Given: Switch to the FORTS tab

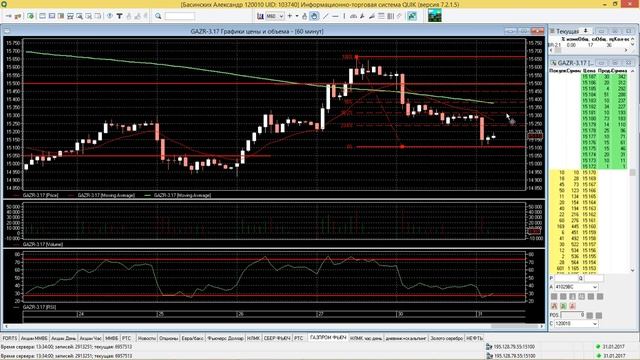Looking at the screenshot, I should [9, 338].
